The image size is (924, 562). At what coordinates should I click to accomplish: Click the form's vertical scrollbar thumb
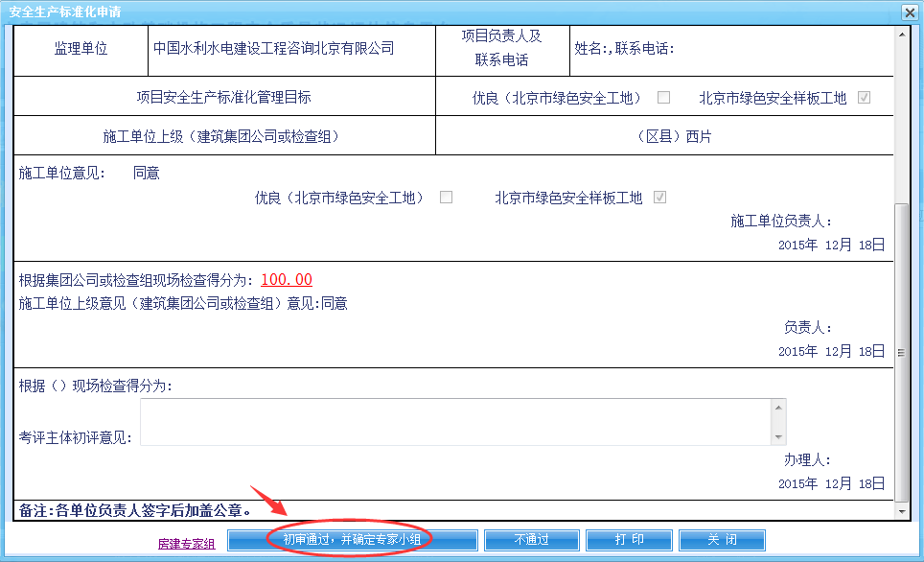pos(901,352)
